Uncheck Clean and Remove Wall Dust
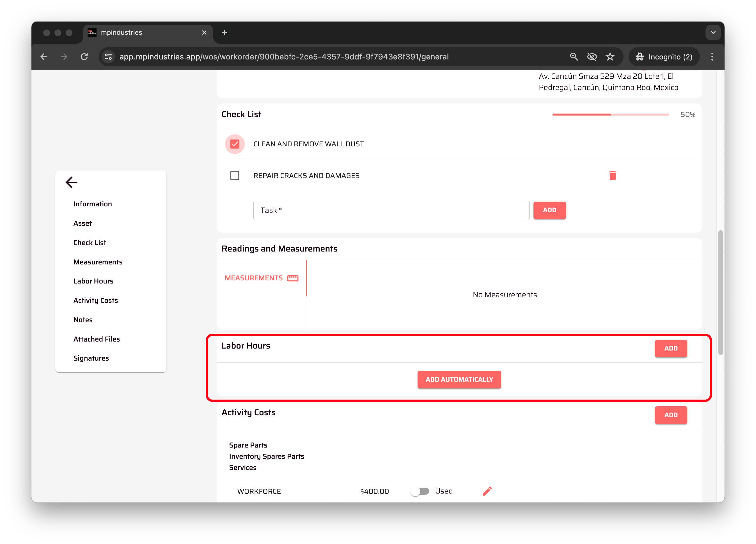This screenshot has height=544, width=756. click(235, 144)
